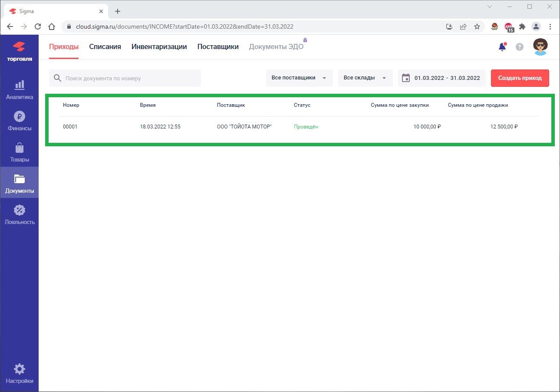
Task: Bookmark page with star icon
Action: pos(477,26)
